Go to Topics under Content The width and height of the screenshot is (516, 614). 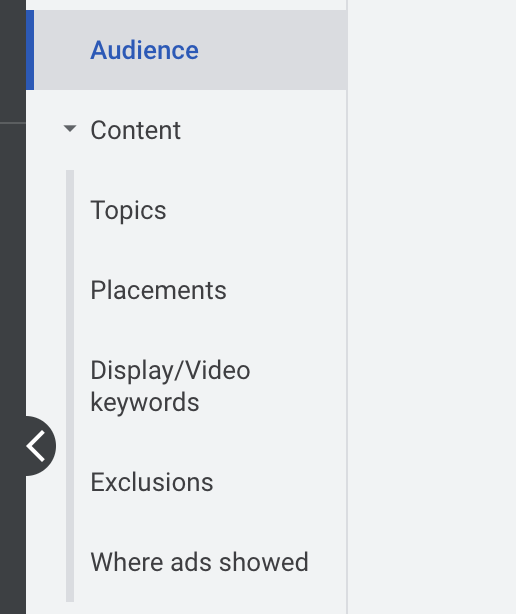tap(128, 210)
